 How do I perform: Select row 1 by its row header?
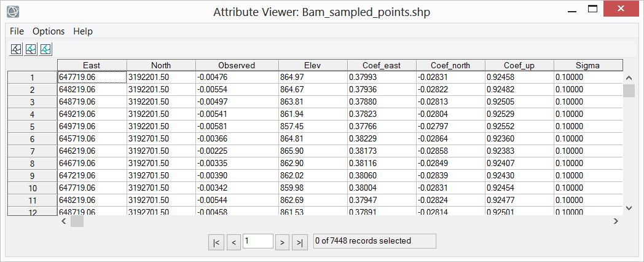(x=32, y=77)
